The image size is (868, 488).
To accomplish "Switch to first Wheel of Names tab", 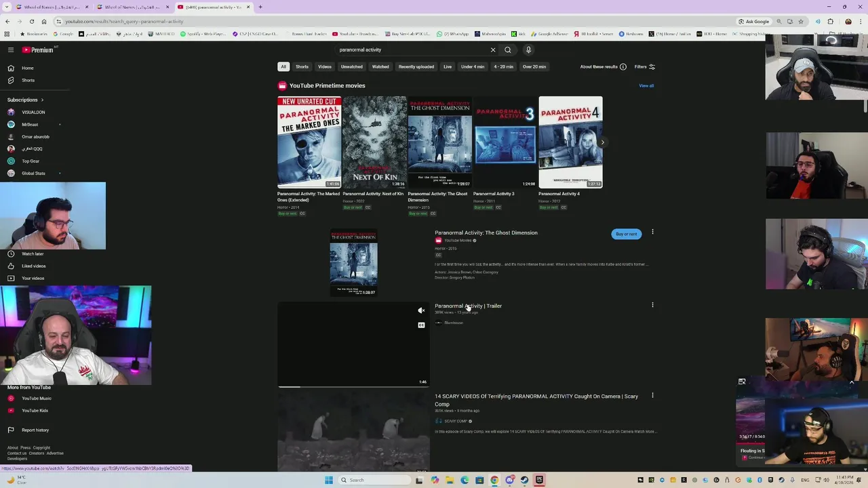I will pos(52,7).
